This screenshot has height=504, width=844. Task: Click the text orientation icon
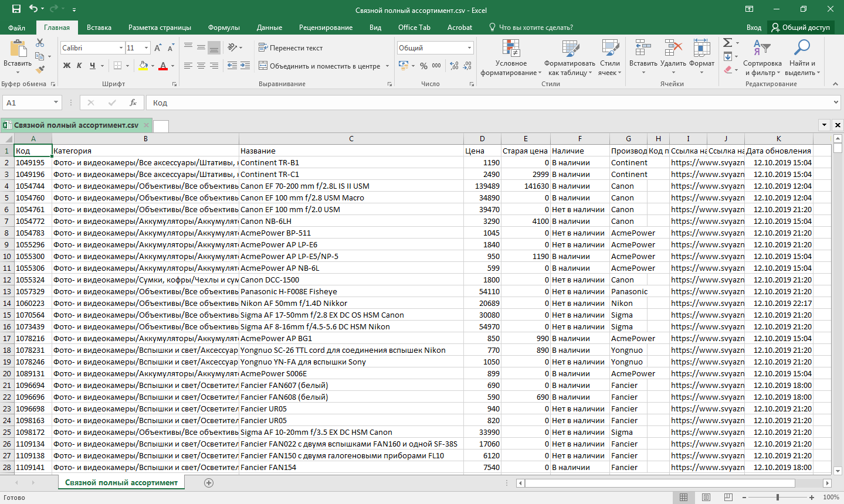coord(233,47)
